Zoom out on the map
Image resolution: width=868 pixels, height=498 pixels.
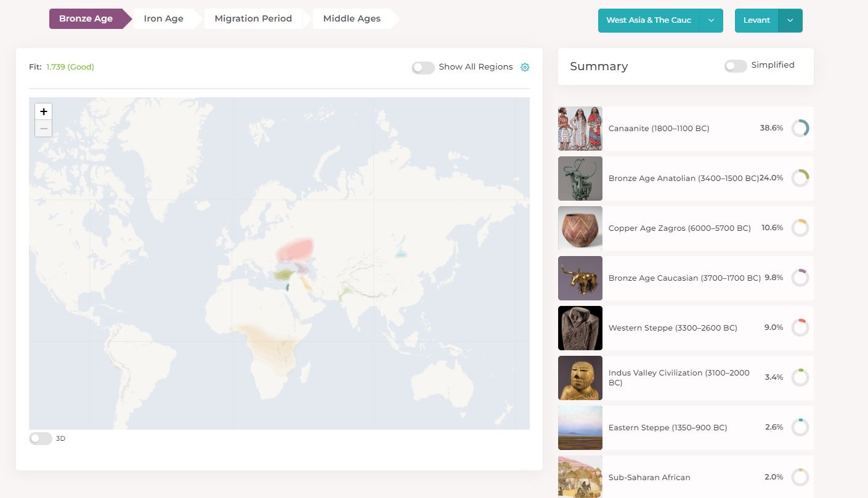(x=44, y=128)
